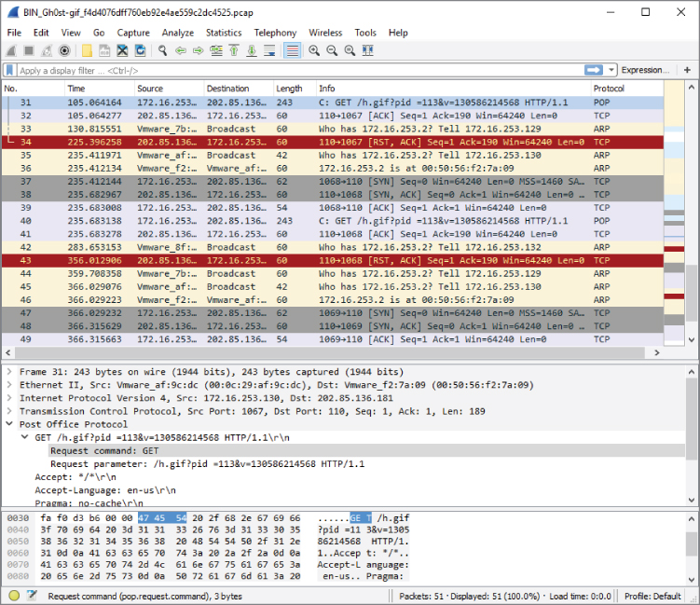Click the Expression... button
700x605 pixels.
(645, 70)
